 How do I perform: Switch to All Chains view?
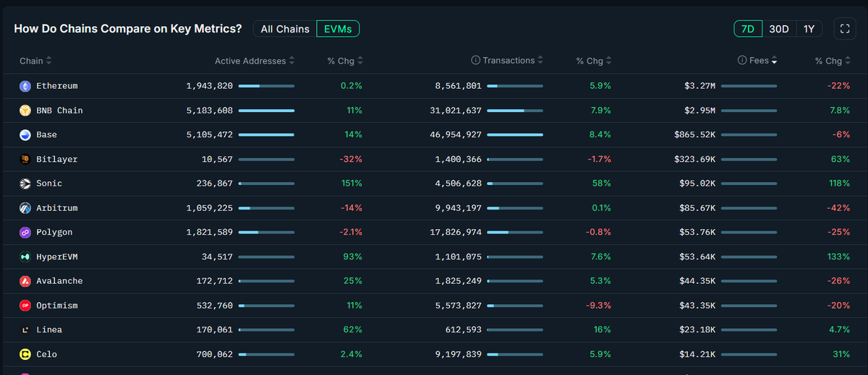285,29
